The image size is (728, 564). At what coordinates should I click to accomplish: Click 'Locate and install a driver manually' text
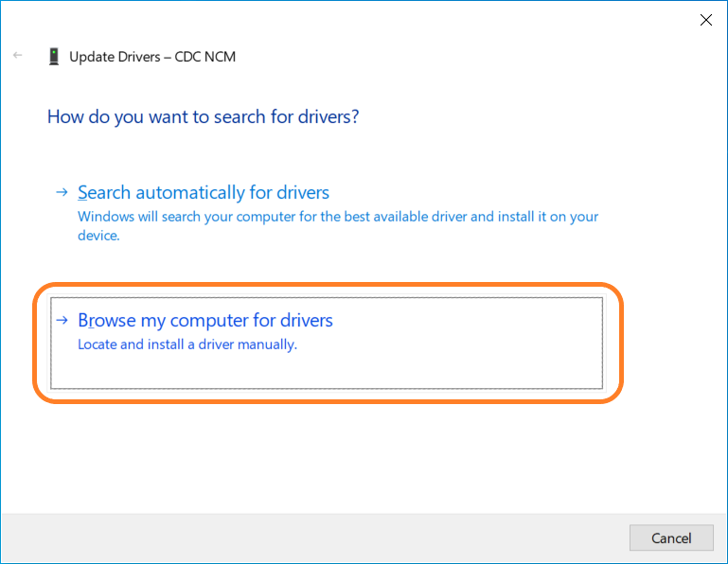[187, 344]
